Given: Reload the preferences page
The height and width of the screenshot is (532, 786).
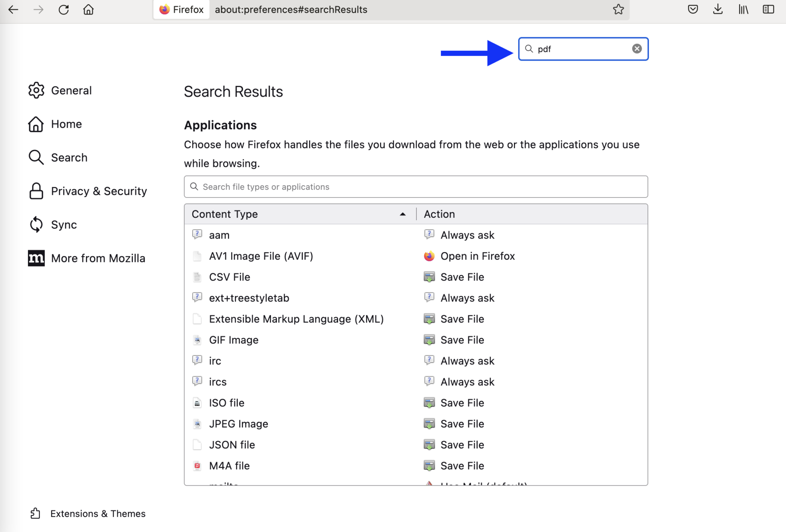Looking at the screenshot, I should point(64,9).
